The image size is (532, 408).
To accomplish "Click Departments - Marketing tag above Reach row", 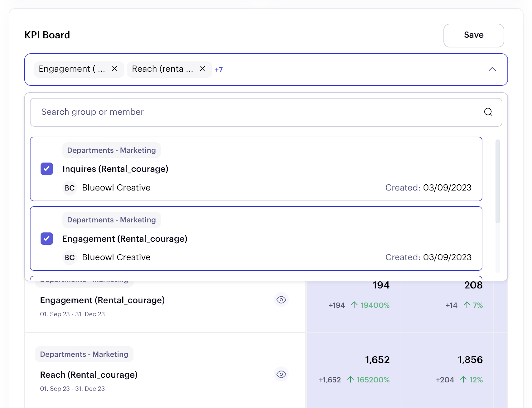I will (84, 354).
